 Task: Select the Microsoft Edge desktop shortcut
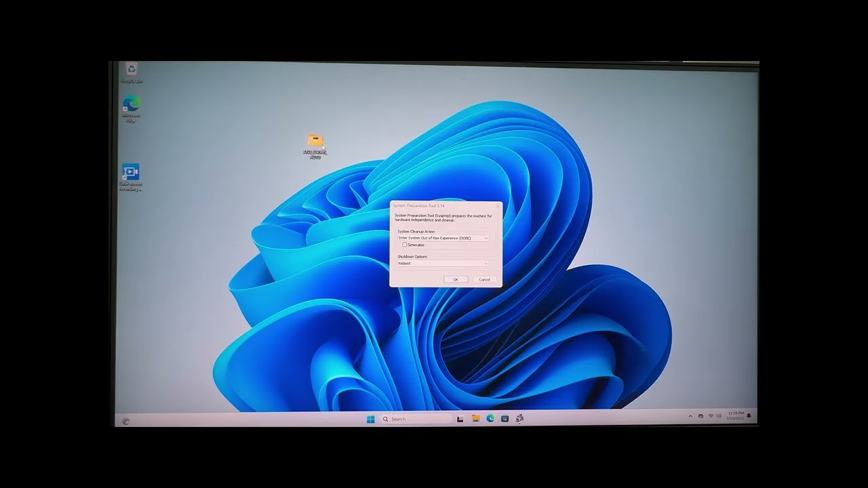tap(131, 108)
